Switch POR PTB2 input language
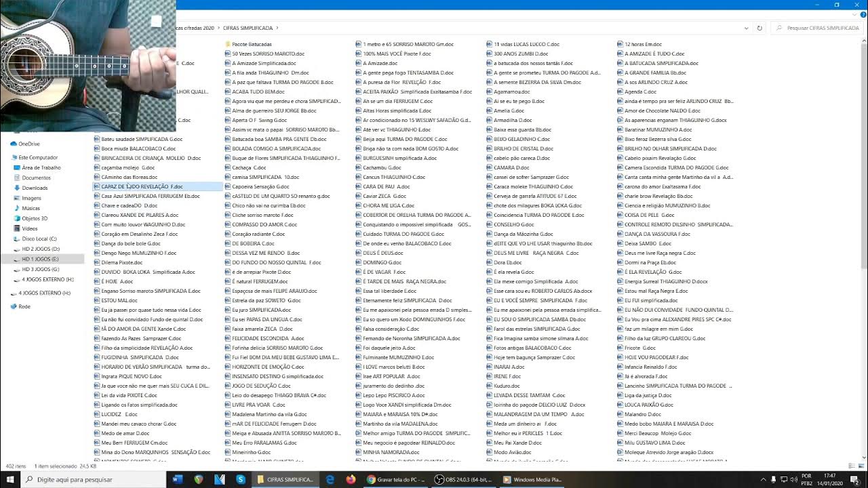Screen dimensions: 868x488 (x=806, y=479)
